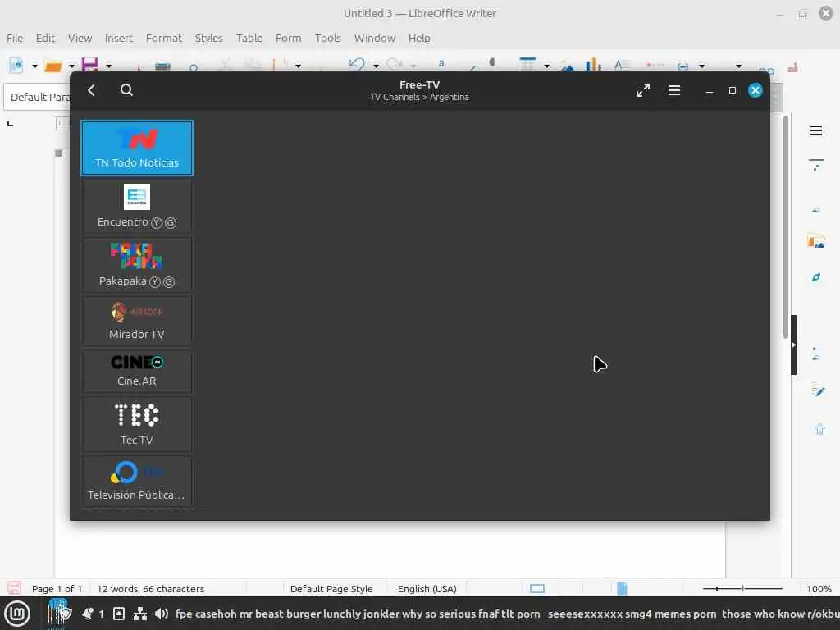Open the Accessibility Check deck in sidebar
Screen dimensions: 840x630
click(819, 428)
